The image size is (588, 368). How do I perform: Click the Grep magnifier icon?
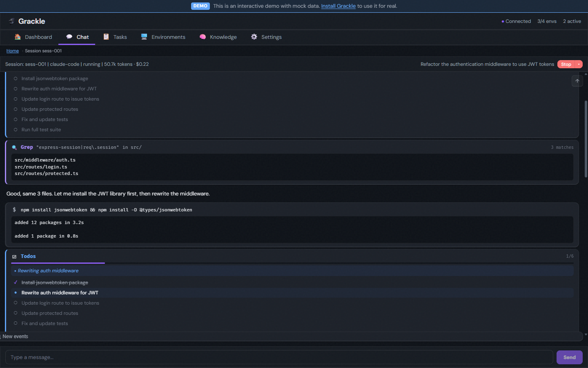point(14,148)
